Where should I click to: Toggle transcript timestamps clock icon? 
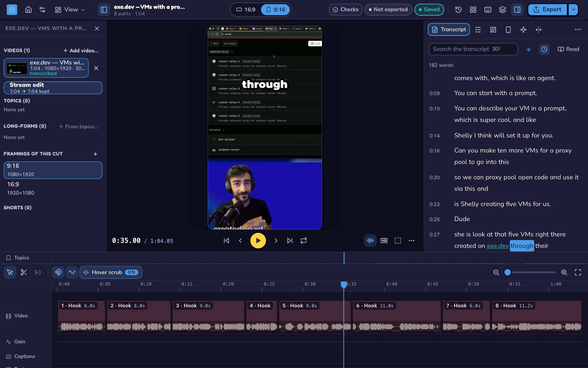pyautogui.click(x=544, y=49)
